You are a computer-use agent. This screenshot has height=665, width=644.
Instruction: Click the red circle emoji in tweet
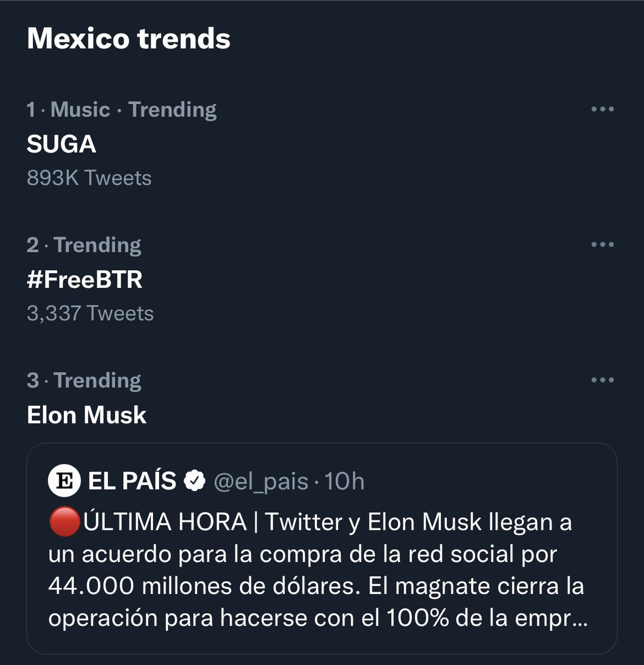pyautogui.click(x=65, y=523)
